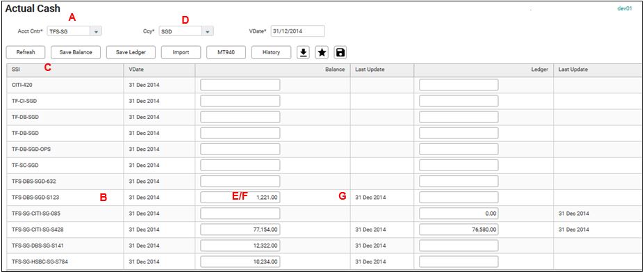Click the balance input for CITI-420

(240, 85)
